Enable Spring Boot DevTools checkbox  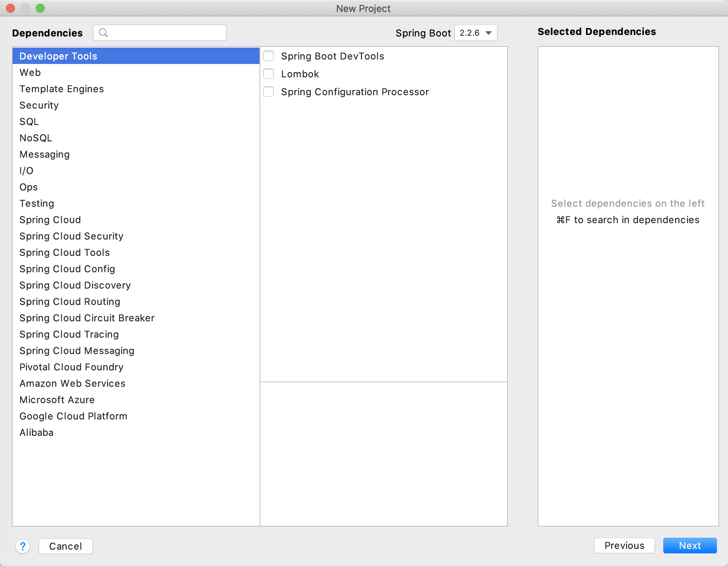point(268,56)
